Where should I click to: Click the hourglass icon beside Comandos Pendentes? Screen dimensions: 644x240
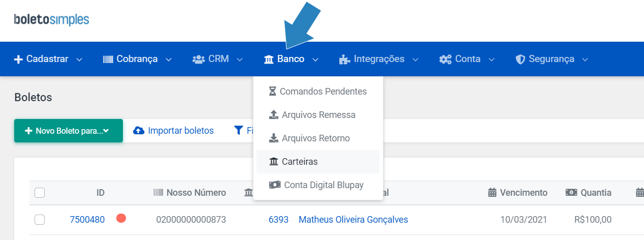(273, 92)
